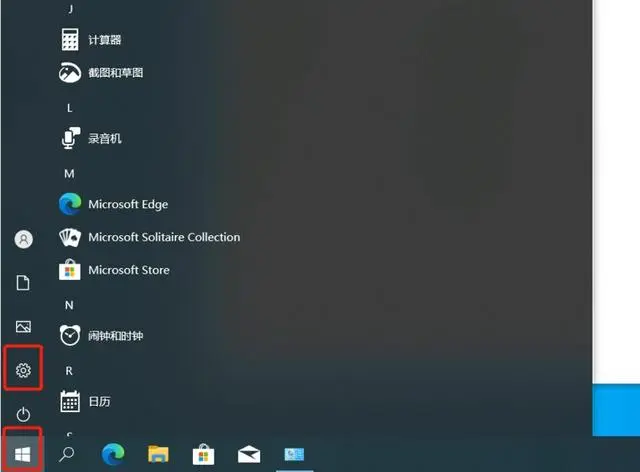Open Mail from the taskbar
Viewport: 640px width, 472px height.
click(x=249, y=455)
